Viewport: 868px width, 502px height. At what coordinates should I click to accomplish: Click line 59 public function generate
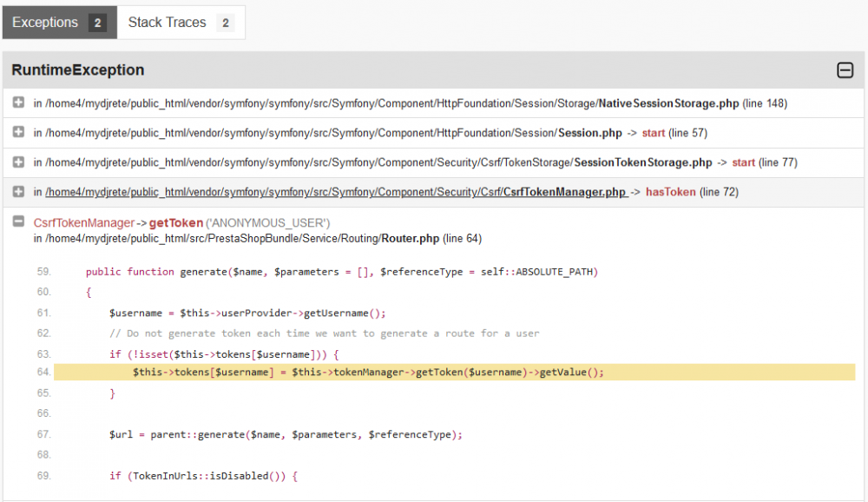tap(341, 272)
